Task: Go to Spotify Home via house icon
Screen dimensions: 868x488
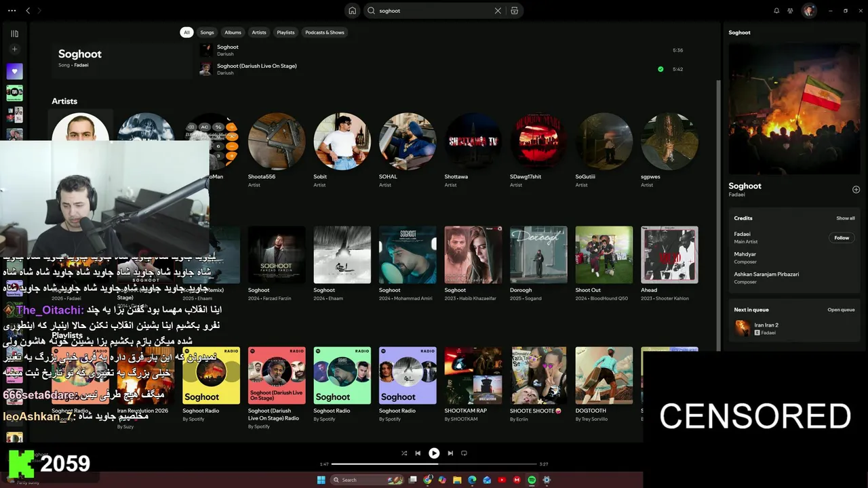Action: tap(352, 11)
